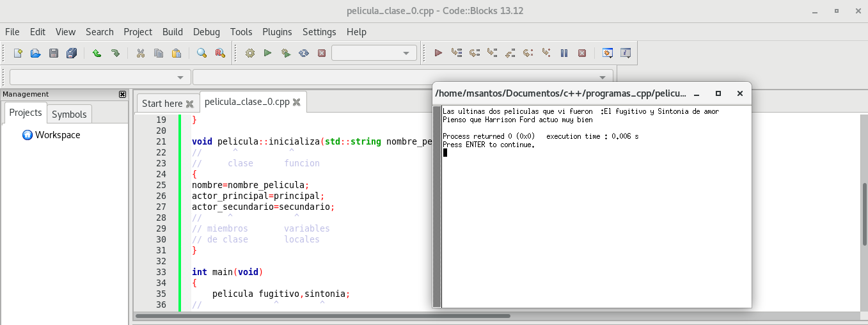Image resolution: width=868 pixels, height=325 pixels.
Task: Run the program with green play icon
Action: (267, 53)
